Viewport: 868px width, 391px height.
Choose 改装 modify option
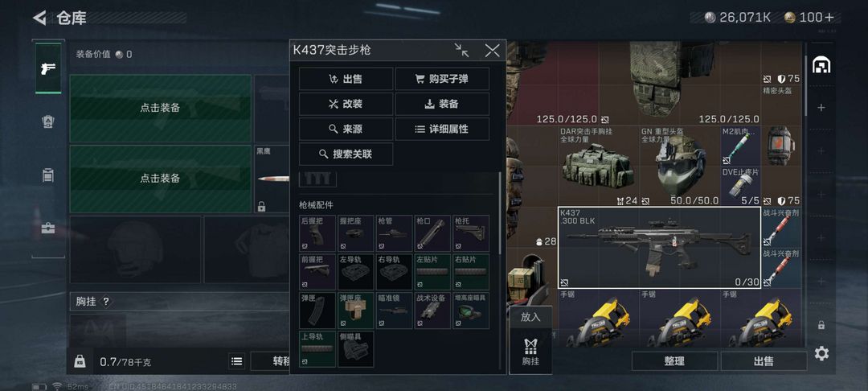(346, 104)
